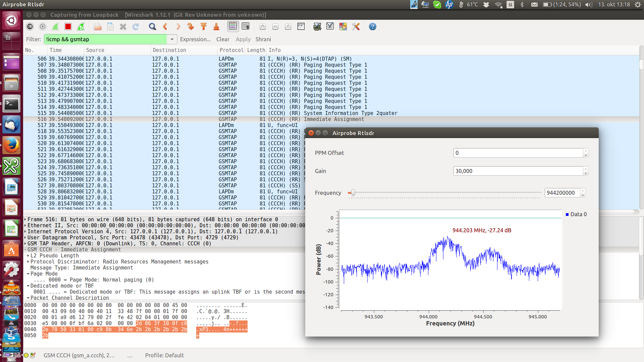
Task: Open coloring rules icon
Action: 343,26
